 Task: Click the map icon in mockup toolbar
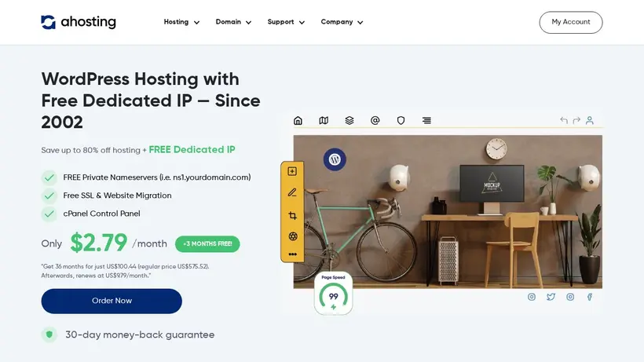point(324,120)
